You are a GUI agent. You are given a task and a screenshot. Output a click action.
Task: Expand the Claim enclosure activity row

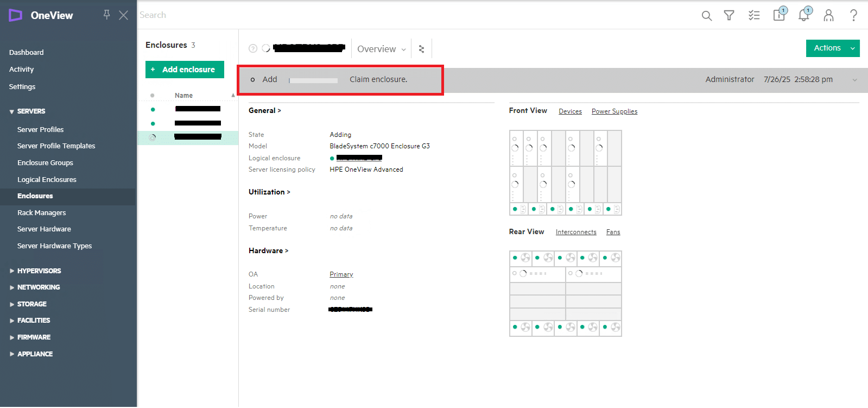(x=854, y=80)
